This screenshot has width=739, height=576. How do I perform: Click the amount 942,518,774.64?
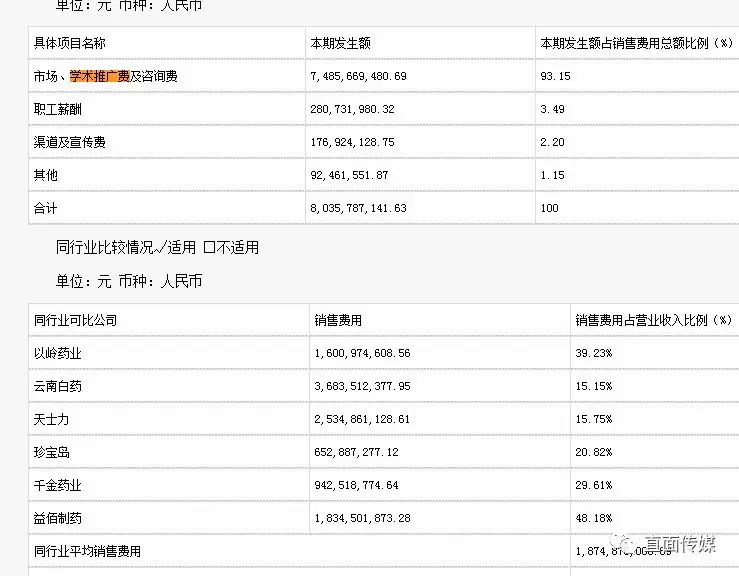(356, 485)
